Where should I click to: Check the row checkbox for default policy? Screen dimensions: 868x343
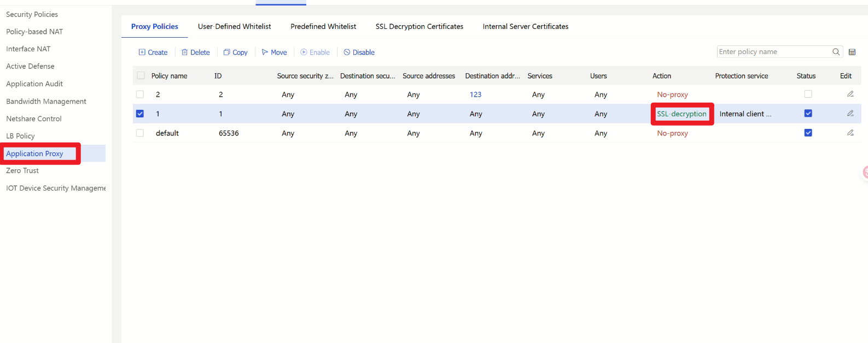tap(140, 133)
